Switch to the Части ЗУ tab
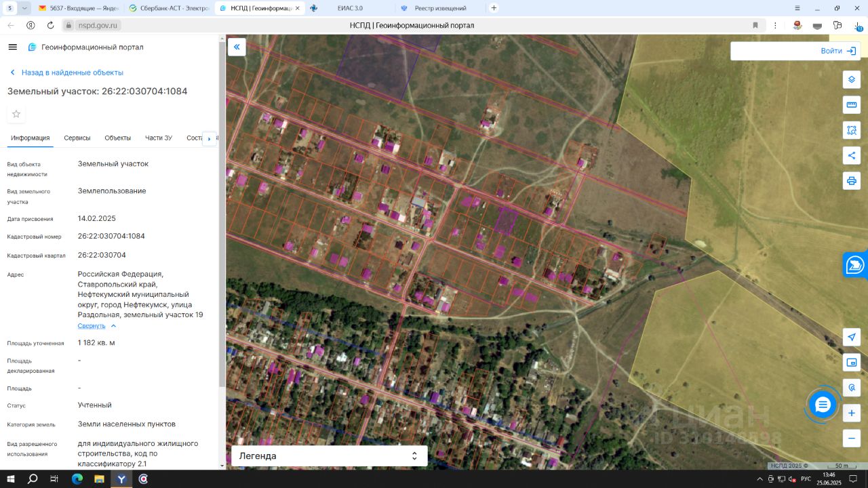The height and width of the screenshot is (488, 868). point(159,138)
